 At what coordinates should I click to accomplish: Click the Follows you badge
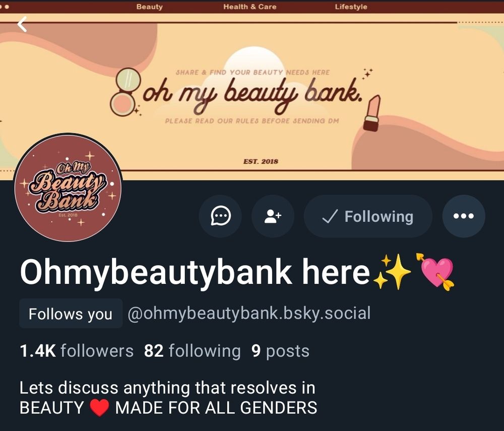pos(71,314)
